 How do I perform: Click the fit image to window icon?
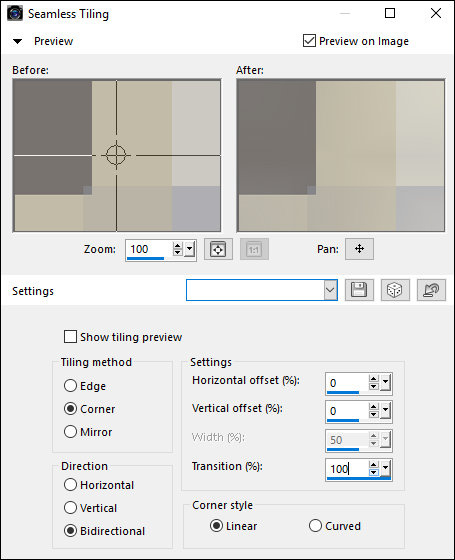(x=218, y=249)
